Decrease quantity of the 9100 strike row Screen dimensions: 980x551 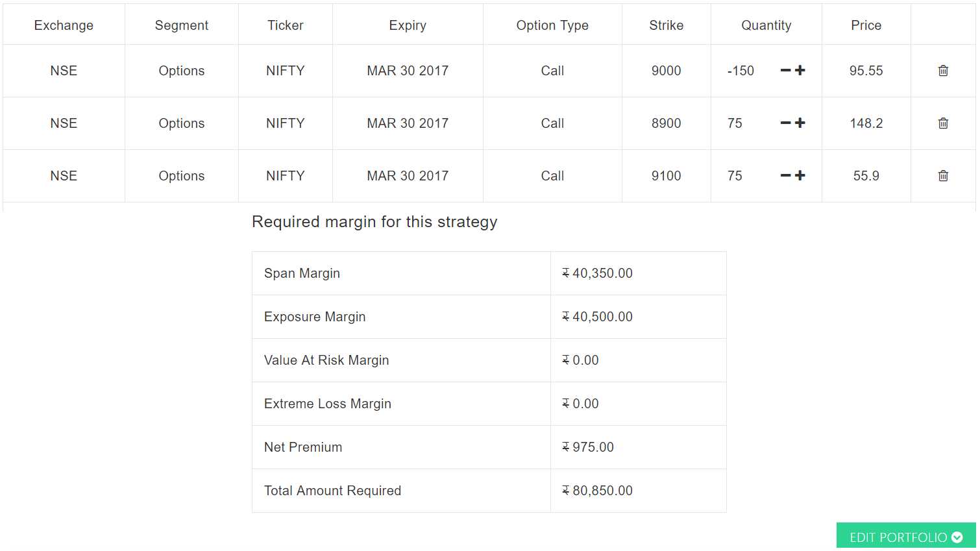pos(785,175)
